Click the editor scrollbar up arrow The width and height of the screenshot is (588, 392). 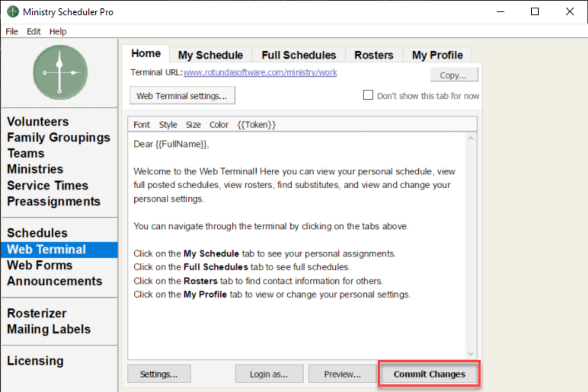(x=471, y=138)
